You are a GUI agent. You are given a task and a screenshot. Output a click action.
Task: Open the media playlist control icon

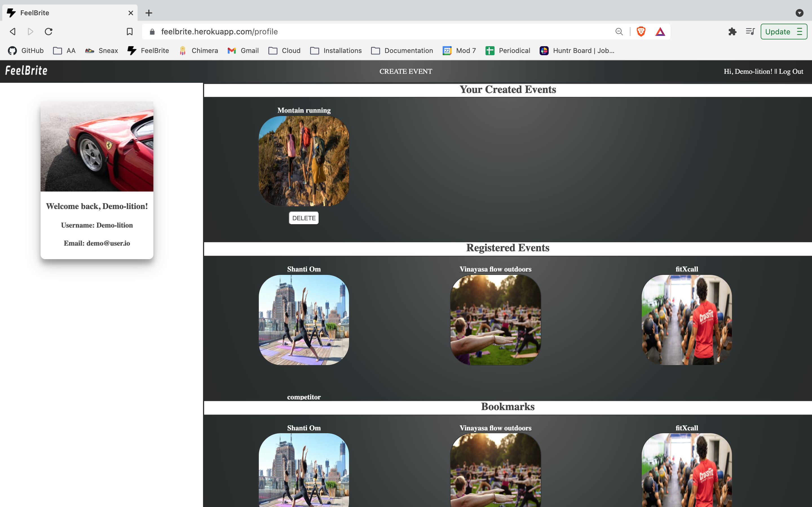coord(750,32)
